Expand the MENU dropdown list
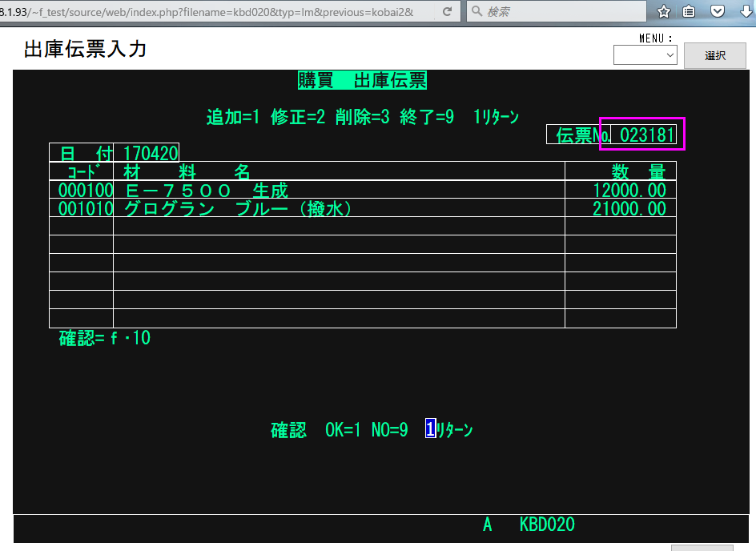756x551 pixels. (x=645, y=55)
